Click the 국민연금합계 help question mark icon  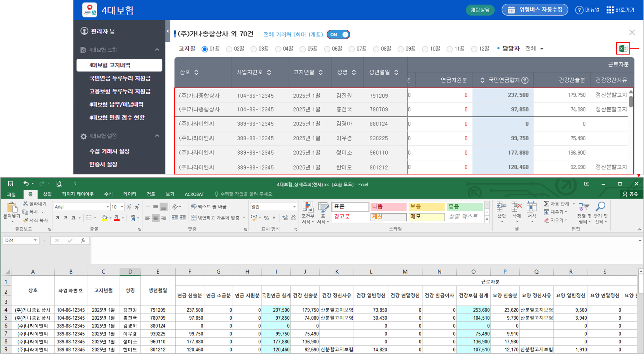(525, 80)
